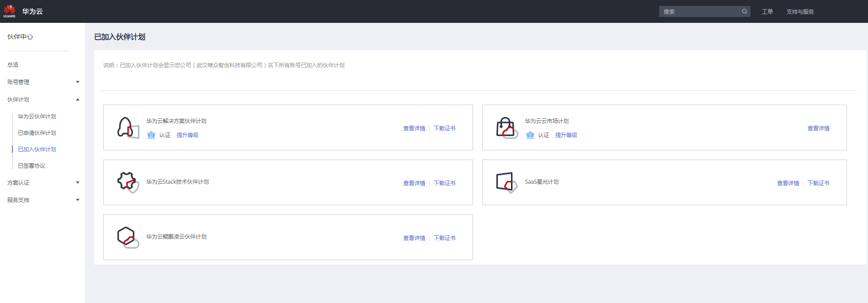Viewport: 868px width, 303px height.
Task: Click the 伙伴中心 sidebar heading
Action: pyautogui.click(x=20, y=37)
